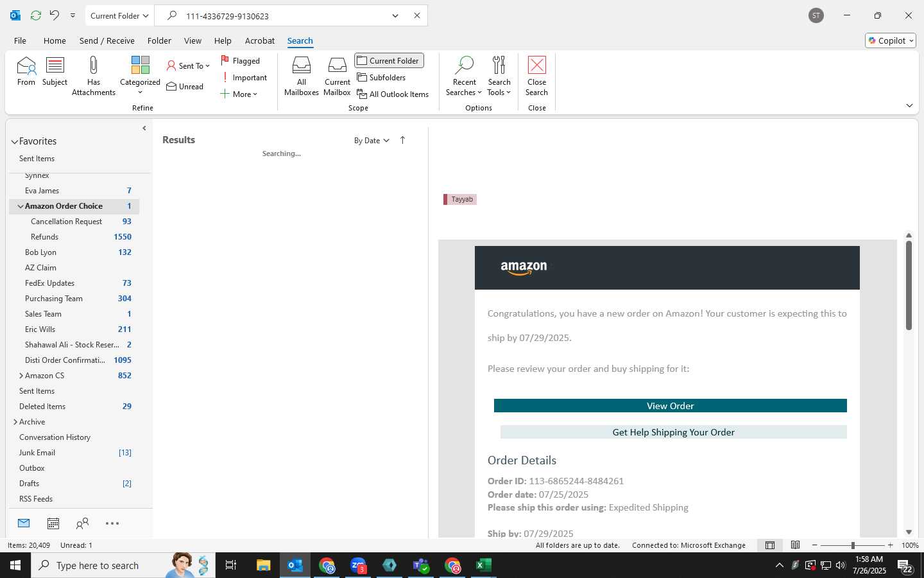
Task: Filter results with Has Attachments
Action: [94, 76]
